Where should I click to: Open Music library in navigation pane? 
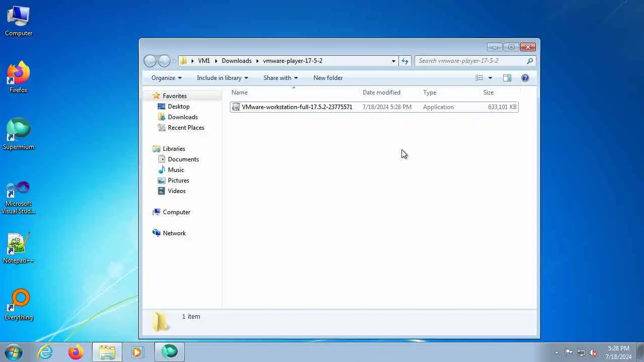pos(176,170)
